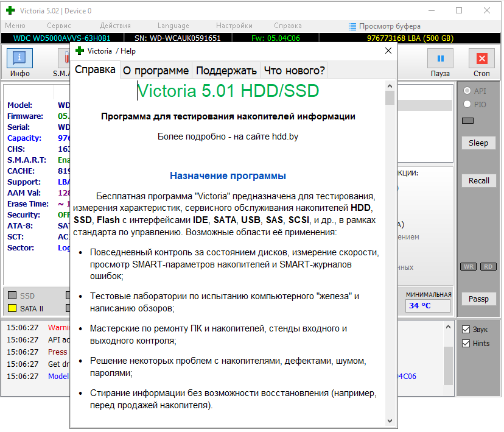
Task: Open the S.M.A.R.T. toolbar icon
Action: [64, 58]
